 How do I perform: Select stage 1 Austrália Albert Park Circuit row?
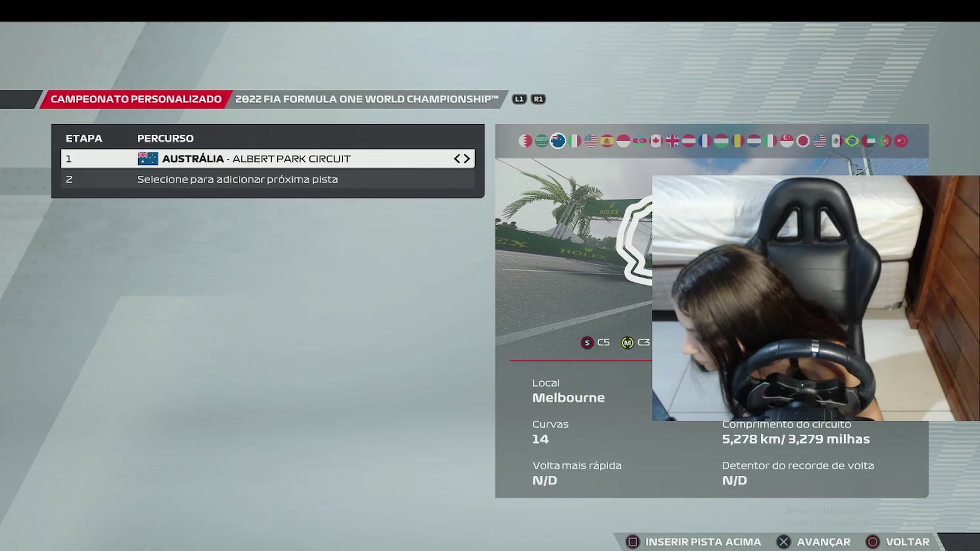[268, 159]
